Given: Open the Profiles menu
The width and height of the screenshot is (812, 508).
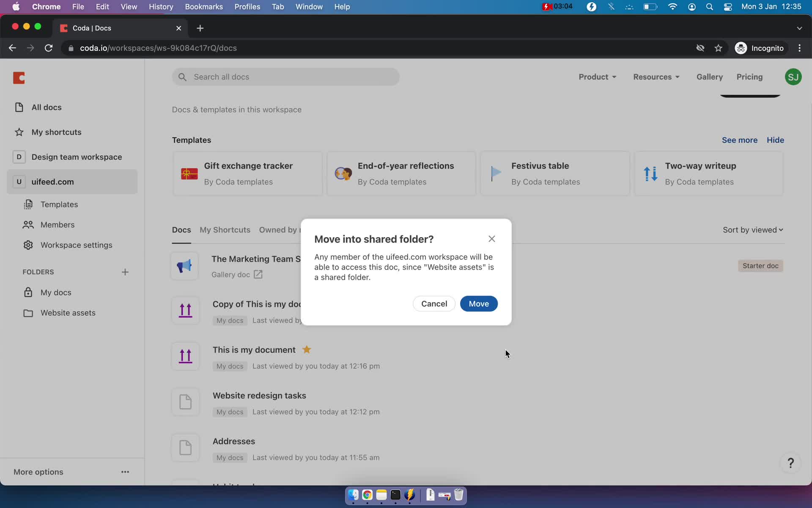Looking at the screenshot, I should pyautogui.click(x=247, y=7).
